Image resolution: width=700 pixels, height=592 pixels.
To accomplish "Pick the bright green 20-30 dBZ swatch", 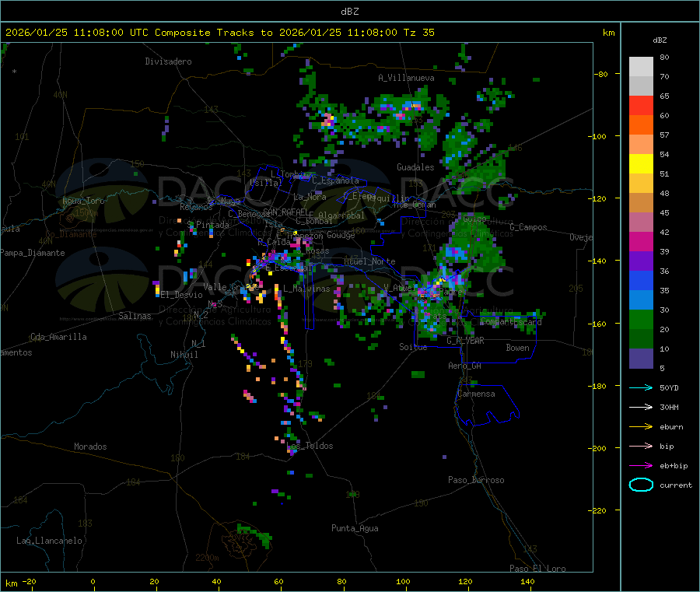I will tap(641, 319).
